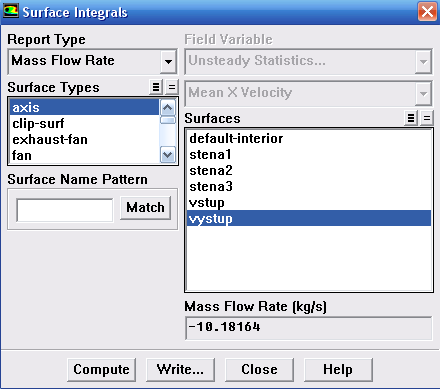Deselect all Surfaces using icon
This screenshot has height=389, width=440.
coord(427,118)
